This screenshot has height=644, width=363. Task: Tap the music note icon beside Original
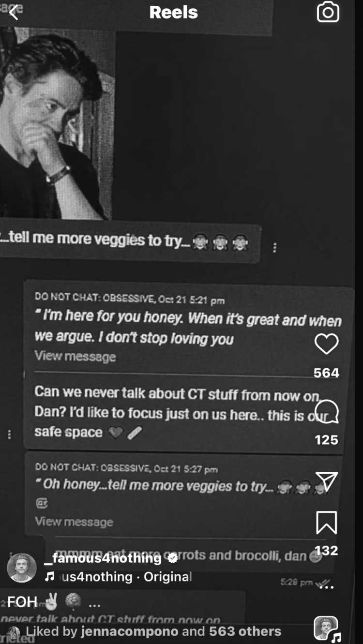point(49,577)
